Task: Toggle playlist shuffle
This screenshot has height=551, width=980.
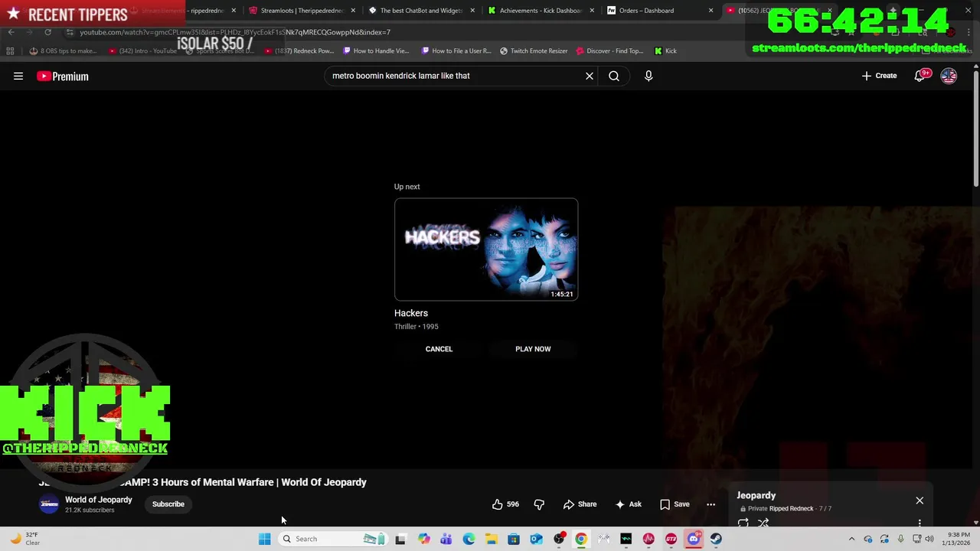Action: point(763,523)
